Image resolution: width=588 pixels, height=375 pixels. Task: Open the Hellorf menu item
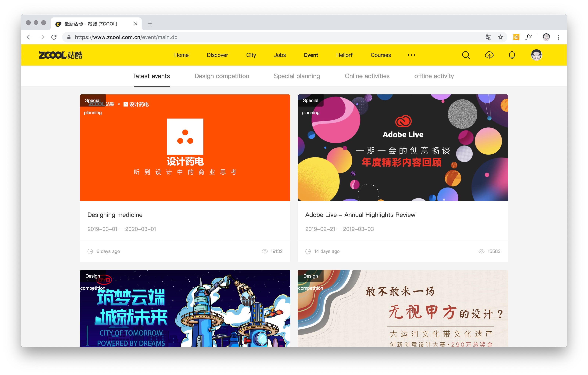tap(344, 55)
